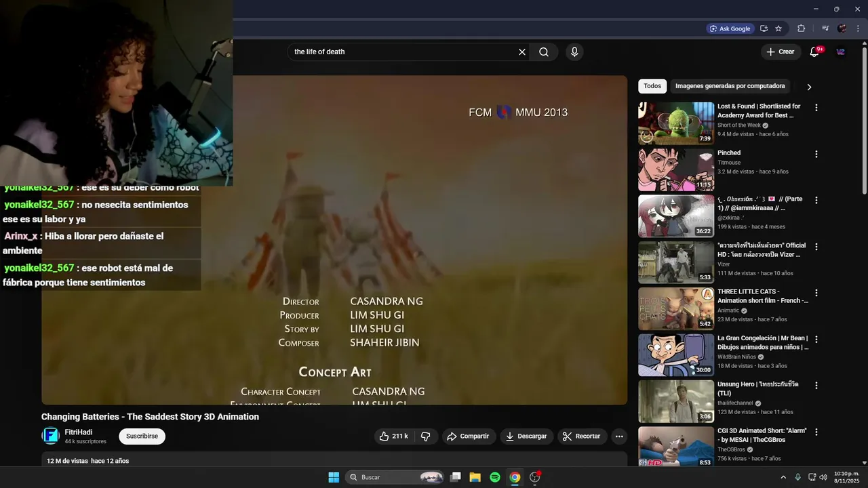Screen dimensions: 868x488
Task: Click '12 M de vistas' description text
Action: point(67,461)
